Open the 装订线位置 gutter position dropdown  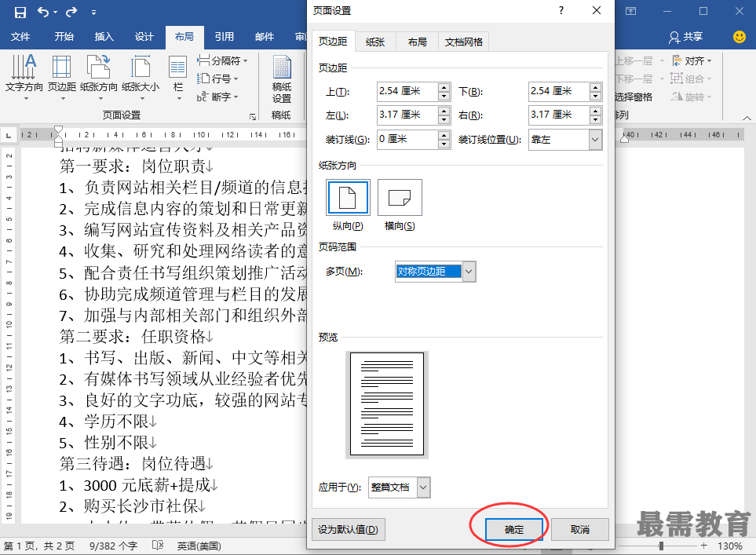click(595, 140)
